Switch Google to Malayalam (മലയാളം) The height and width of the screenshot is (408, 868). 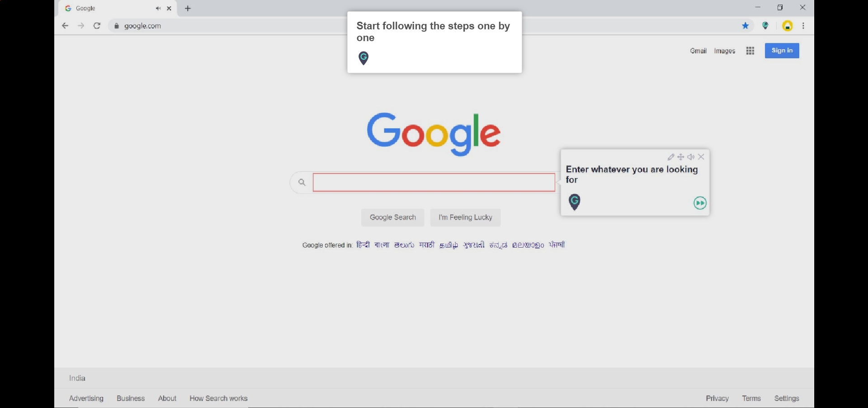[528, 245]
